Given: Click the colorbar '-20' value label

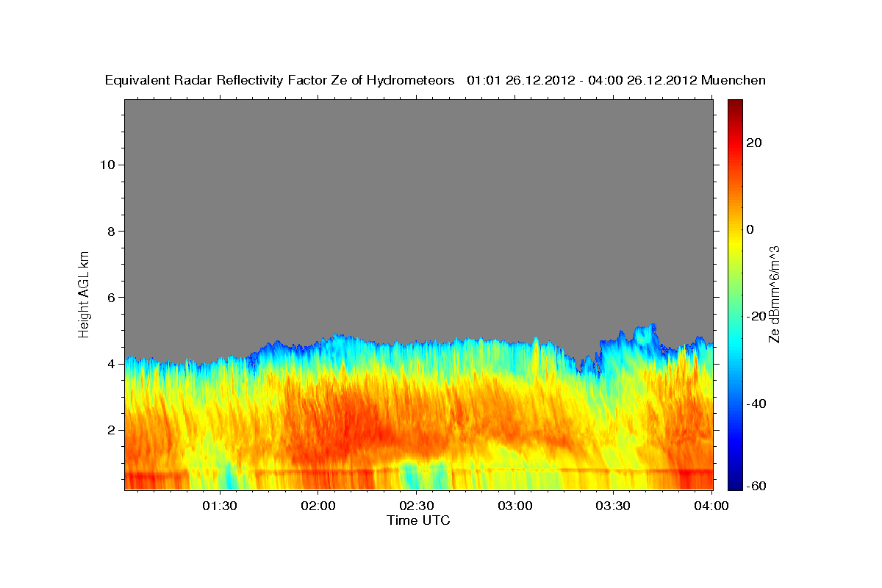Looking at the screenshot, I should (755, 316).
